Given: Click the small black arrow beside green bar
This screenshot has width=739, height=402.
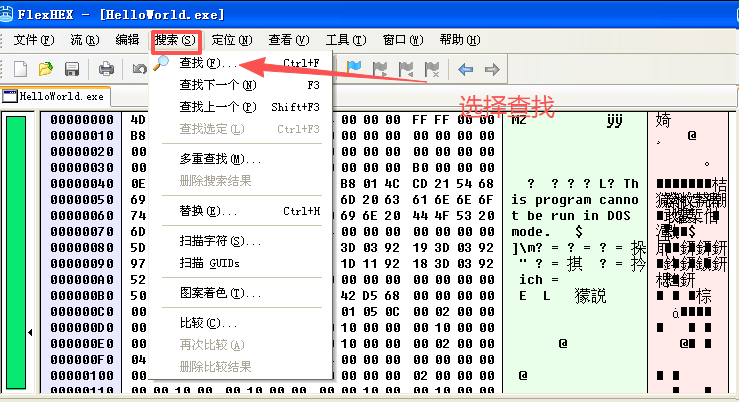Looking at the screenshot, I should coord(30,333).
